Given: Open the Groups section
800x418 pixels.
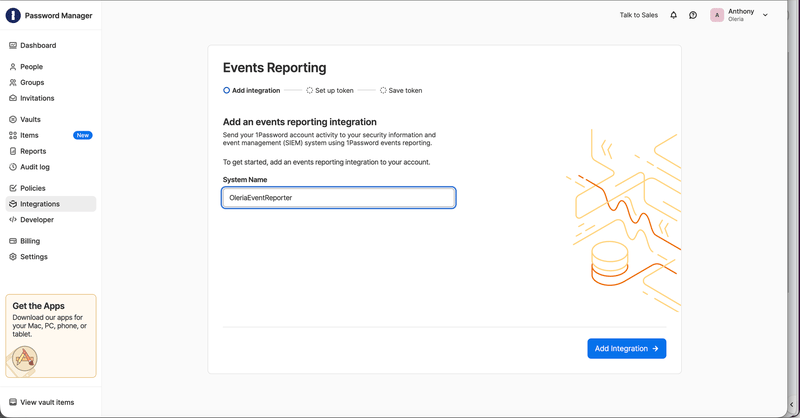Looking at the screenshot, I should pos(32,83).
